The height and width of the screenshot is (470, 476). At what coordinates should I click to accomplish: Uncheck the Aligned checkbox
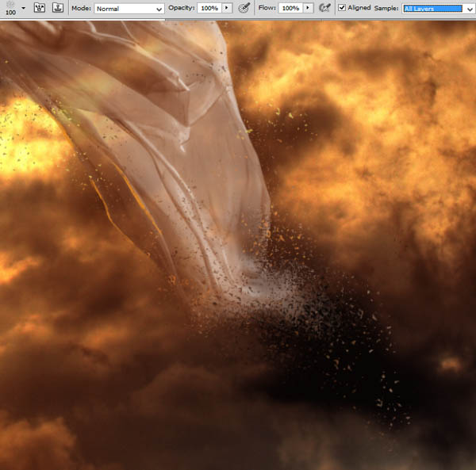pos(342,8)
